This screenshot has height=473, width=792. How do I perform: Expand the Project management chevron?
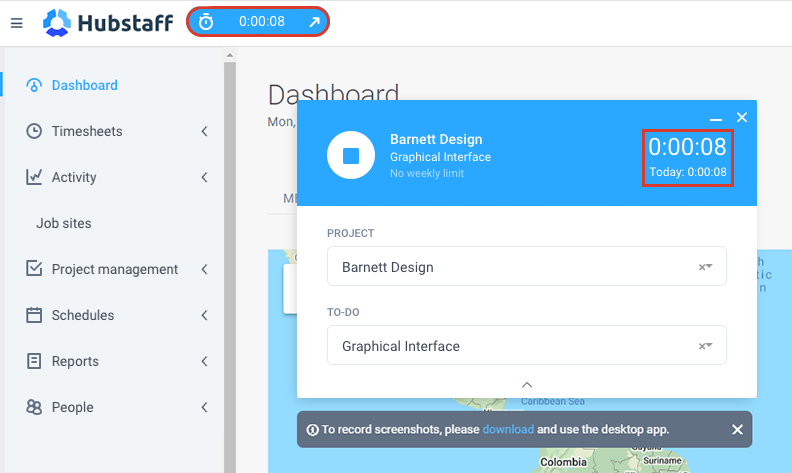[204, 269]
